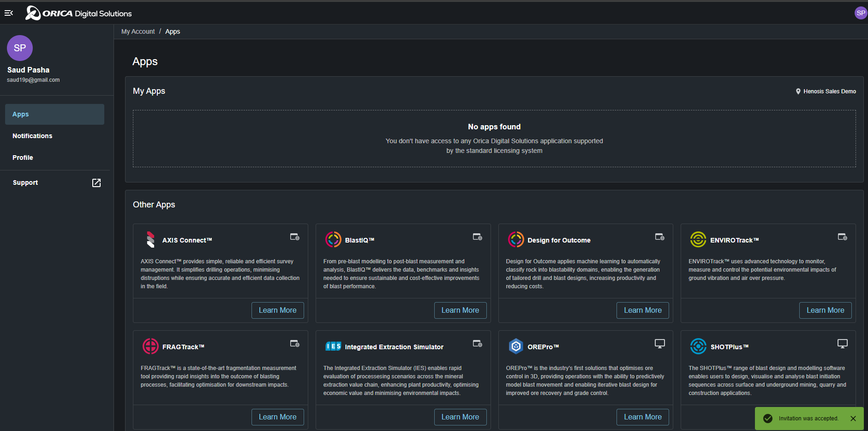Click the SHOTPlus app logo

click(698, 346)
